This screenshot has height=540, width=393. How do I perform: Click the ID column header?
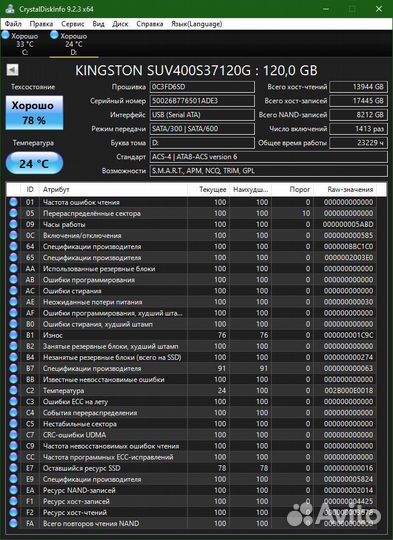point(30,189)
